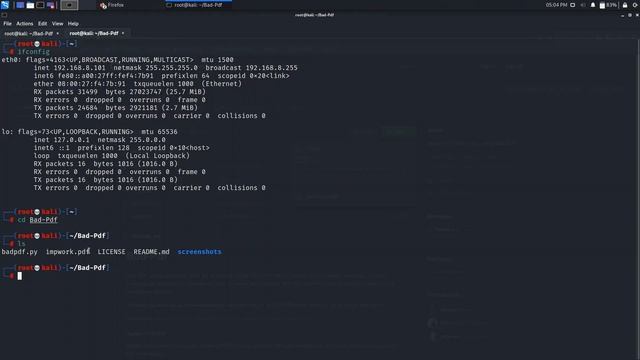Click the terminal window title text
The width and height of the screenshot is (640, 360).
click(314, 15)
